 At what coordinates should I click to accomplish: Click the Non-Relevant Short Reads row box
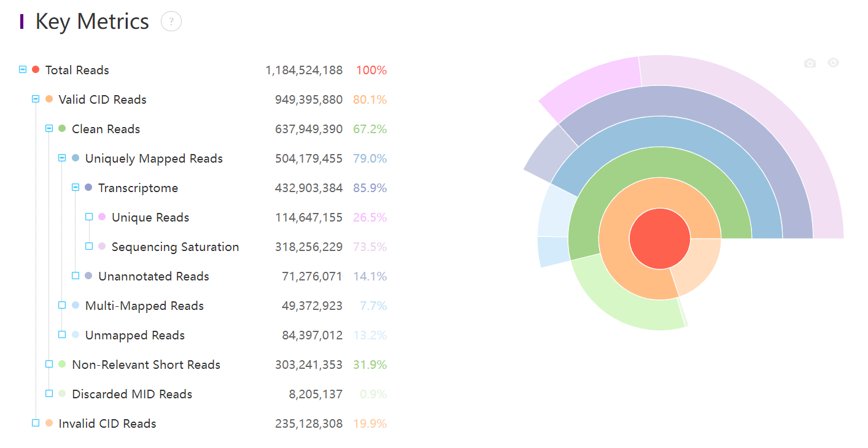(49, 364)
